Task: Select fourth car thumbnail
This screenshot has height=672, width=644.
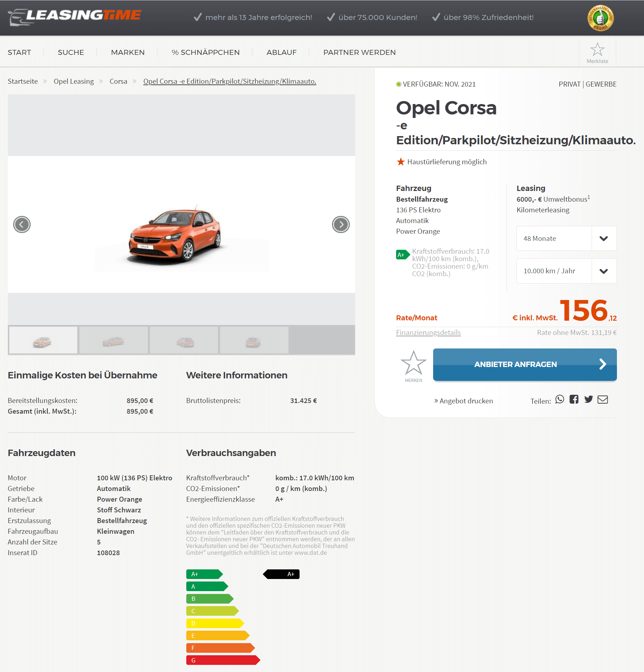Action: tap(254, 340)
